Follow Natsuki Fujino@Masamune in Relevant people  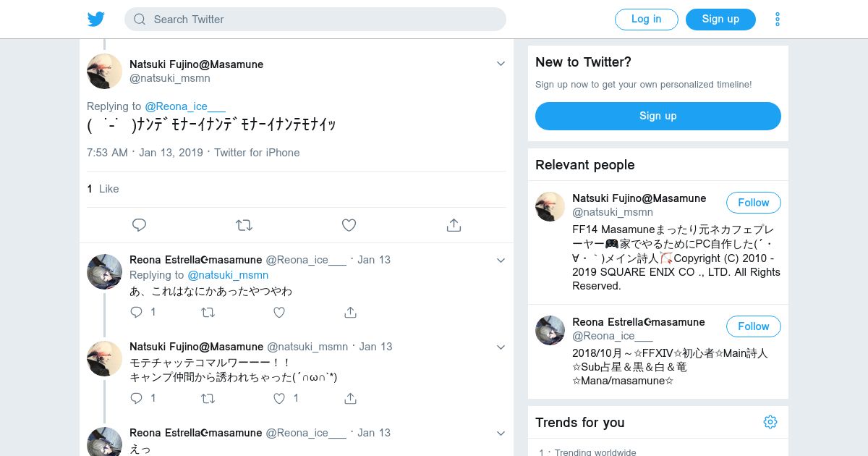753,203
